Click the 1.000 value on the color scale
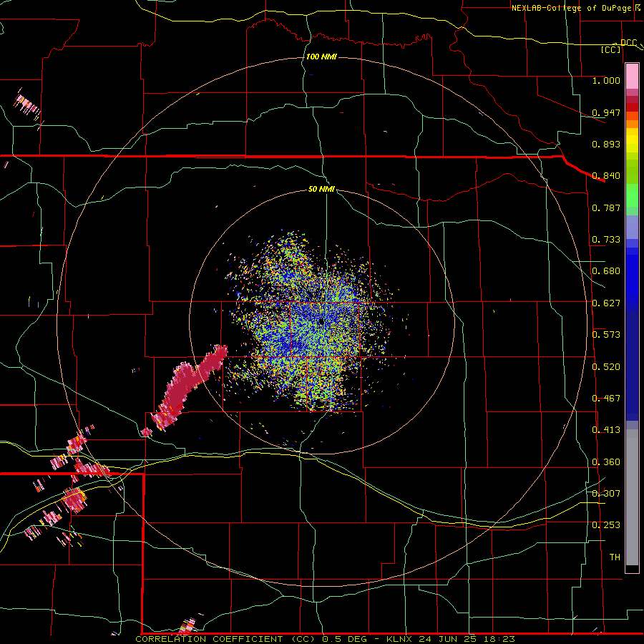This screenshot has width=644, height=644. pos(606,81)
